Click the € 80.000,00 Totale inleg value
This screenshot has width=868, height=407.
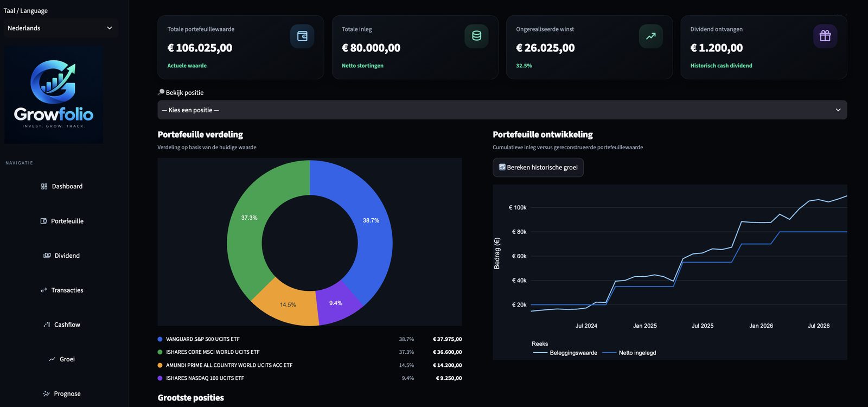[x=371, y=48]
